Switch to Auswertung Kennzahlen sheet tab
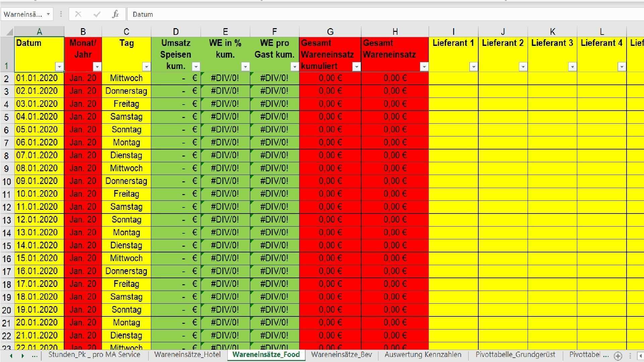 click(x=423, y=355)
